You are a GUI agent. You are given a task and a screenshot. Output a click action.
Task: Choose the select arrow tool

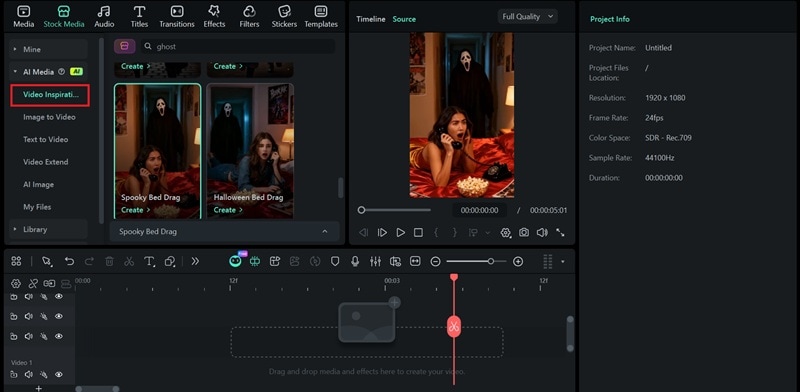(x=47, y=261)
